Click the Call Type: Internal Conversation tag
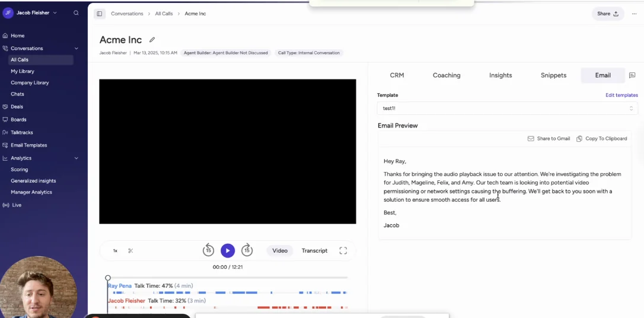The width and height of the screenshot is (644, 318). 309,53
